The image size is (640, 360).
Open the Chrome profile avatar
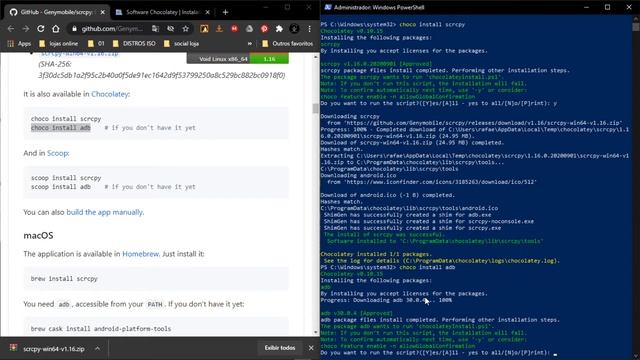[x=294, y=29]
